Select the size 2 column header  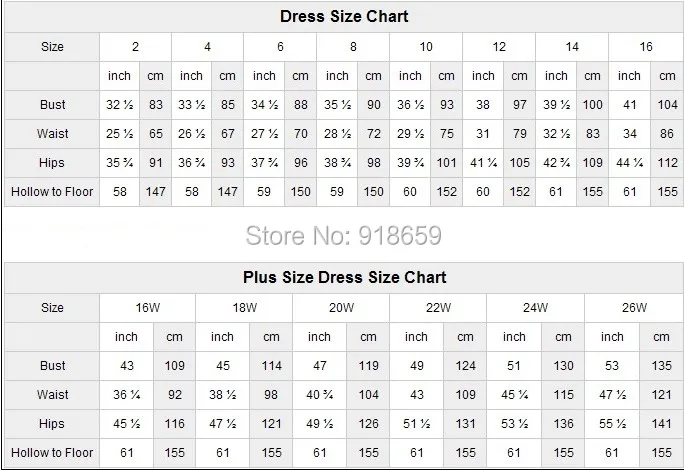(135, 47)
